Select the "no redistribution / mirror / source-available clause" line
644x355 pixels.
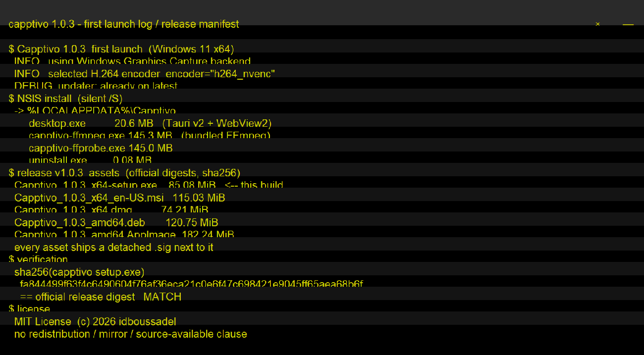(131, 334)
